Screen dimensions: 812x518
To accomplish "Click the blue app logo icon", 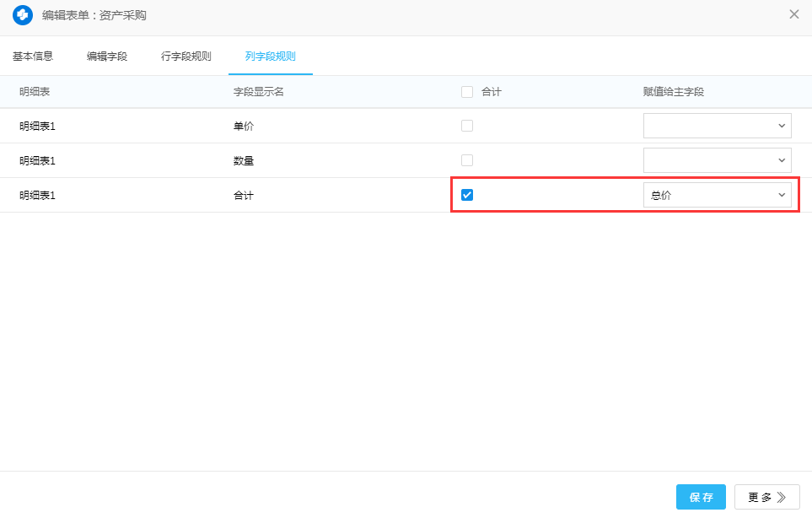I will point(23,15).
